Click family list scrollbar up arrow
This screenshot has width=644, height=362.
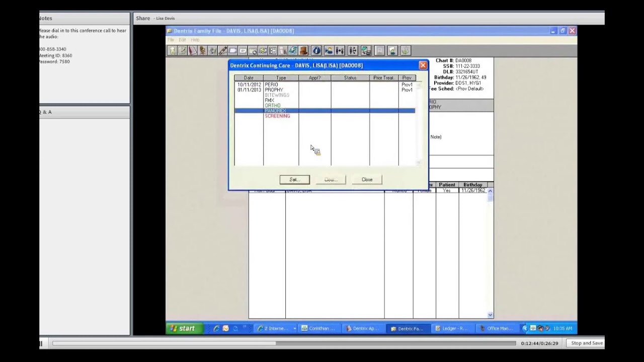pyautogui.click(x=490, y=191)
